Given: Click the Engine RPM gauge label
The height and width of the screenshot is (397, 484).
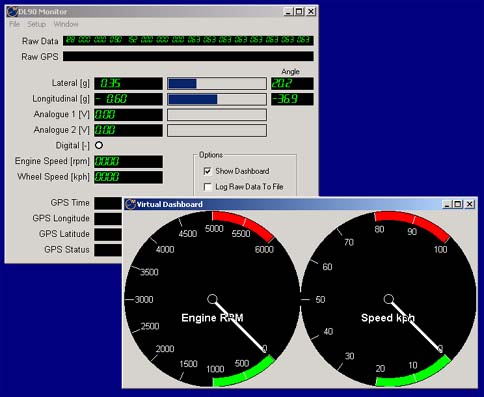Looking at the screenshot, I should (x=212, y=318).
